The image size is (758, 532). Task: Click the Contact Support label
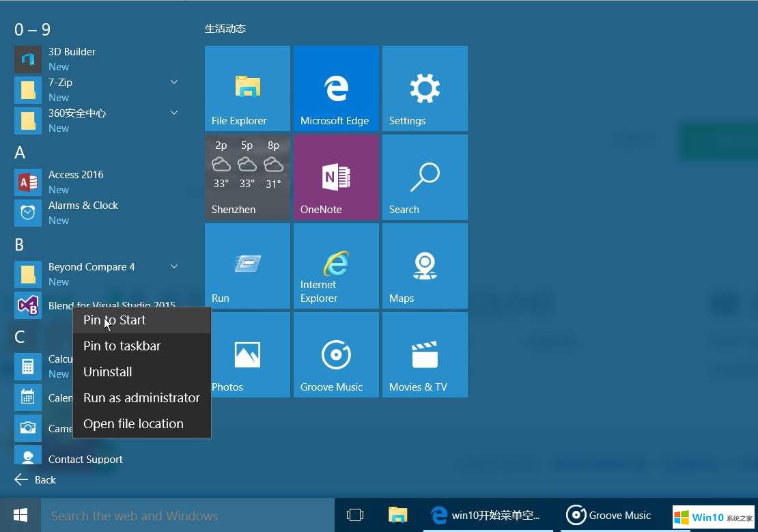(85, 460)
